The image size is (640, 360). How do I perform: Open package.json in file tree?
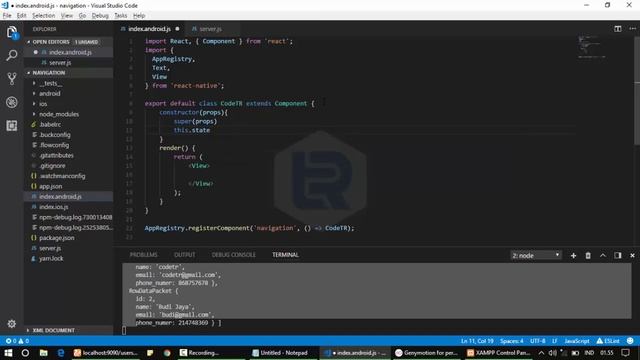(x=57, y=238)
